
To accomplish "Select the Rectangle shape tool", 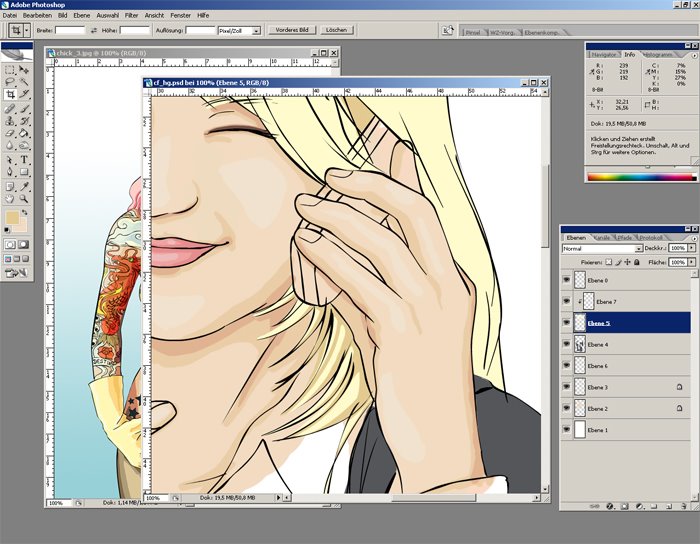I will click(x=24, y=172).
